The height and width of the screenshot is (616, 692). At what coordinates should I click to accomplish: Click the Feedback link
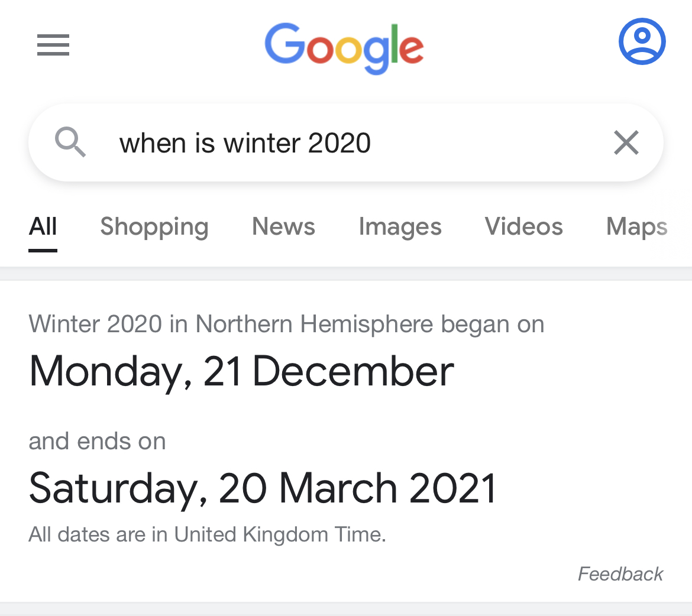pos(620,573)
